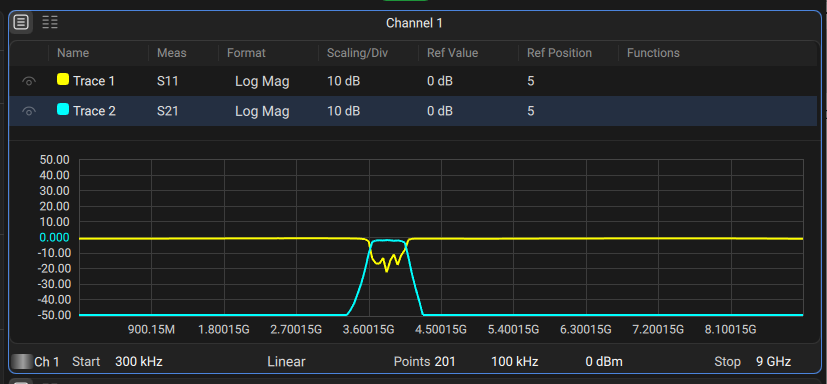The image size is (827, 384).
Task: Select the Trace 1 name
Action: pos(94,81)
